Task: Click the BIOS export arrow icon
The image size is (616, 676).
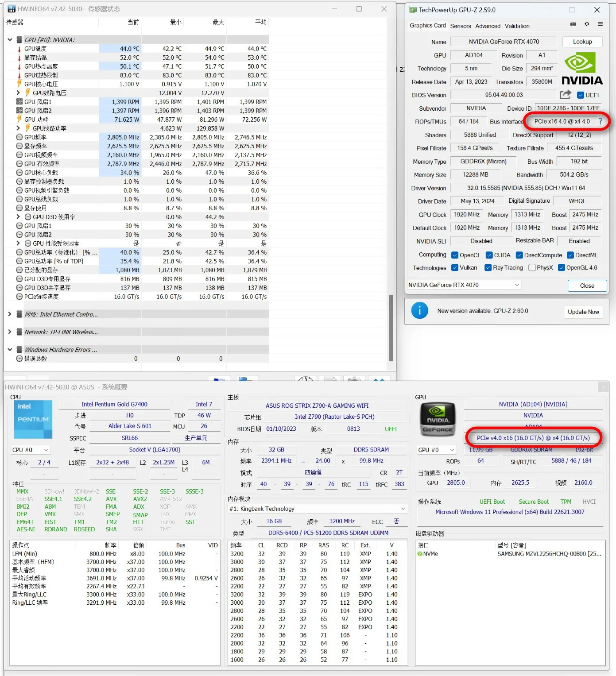Action: [x=566, y=95]
